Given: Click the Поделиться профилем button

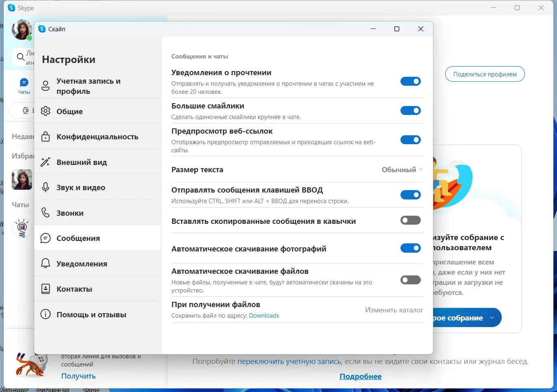Looking at the screenshot, I should pyautogui.click(x=485, y=74).
